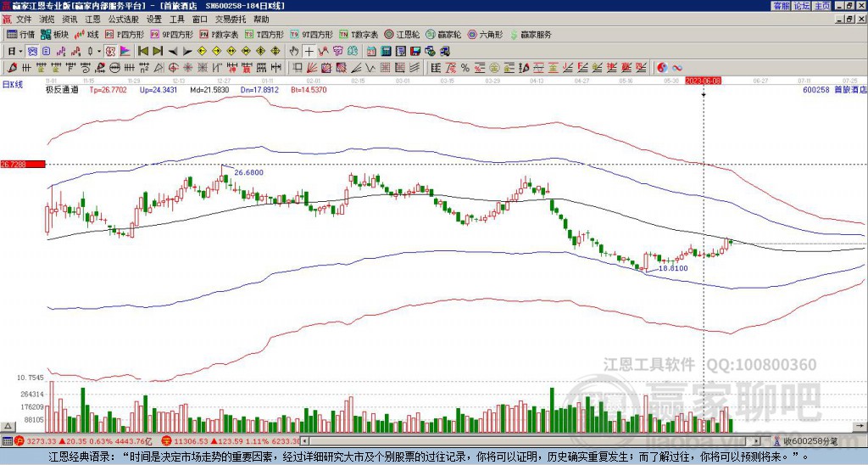The width and height of the screenshot is (868, 465).
Task: Open the 江恩轮 Gann wheel
Action: (402, 34)
